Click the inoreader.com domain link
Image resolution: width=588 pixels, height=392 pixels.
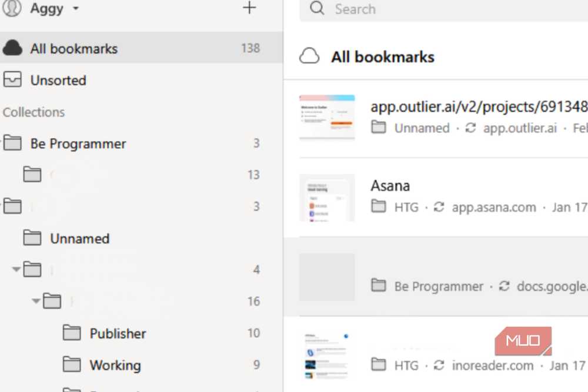coord(493,366)
